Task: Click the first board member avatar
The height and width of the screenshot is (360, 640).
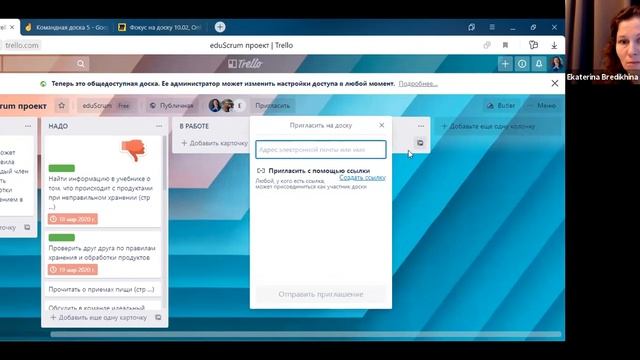Action: 215,105
